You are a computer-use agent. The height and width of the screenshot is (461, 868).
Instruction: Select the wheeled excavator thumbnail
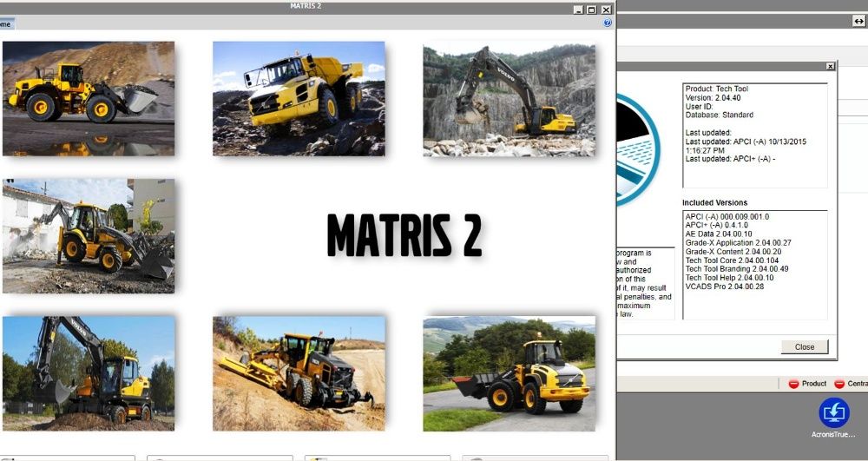(89, 373)
